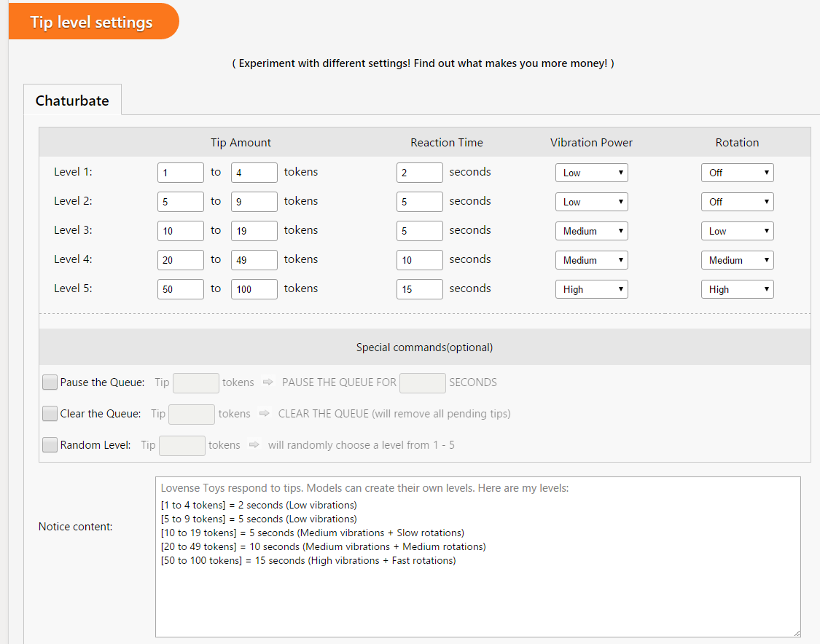Expand Level 5 Rotation dropdown

point(738,289)
